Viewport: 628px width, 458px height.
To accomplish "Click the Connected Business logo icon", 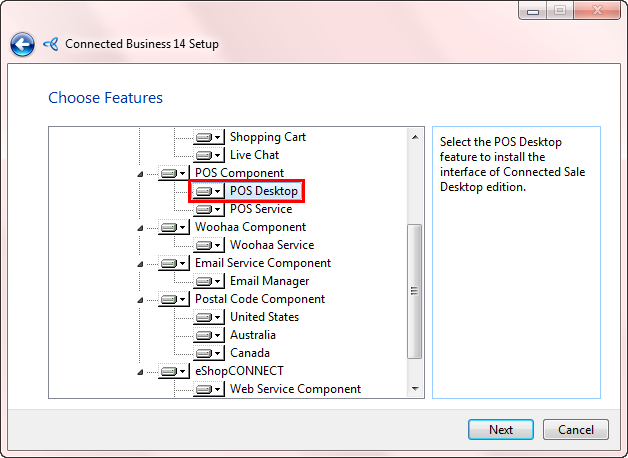I will point(50,44).
